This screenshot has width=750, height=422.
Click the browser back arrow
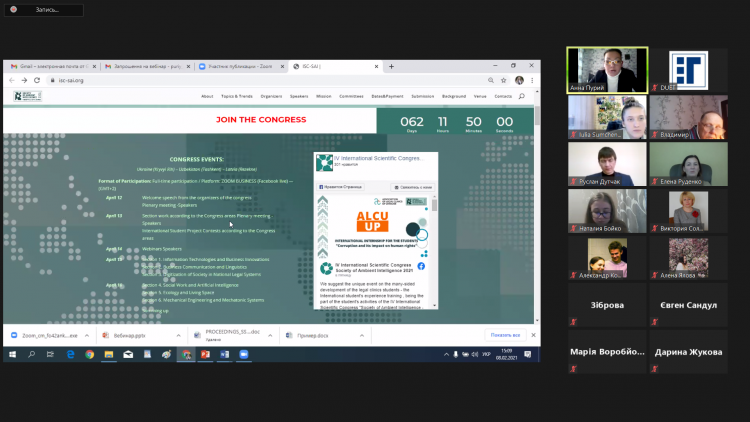(x=12, y=80)
